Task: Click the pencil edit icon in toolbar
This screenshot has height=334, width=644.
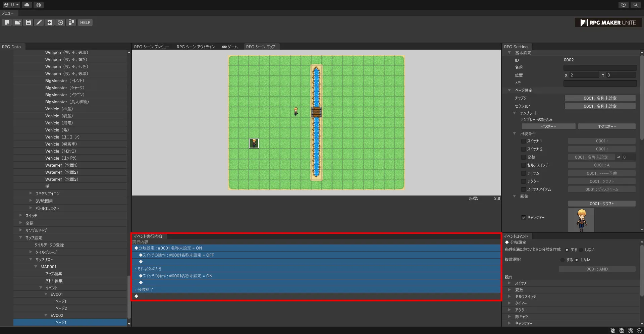Action: tap(39, 22)
